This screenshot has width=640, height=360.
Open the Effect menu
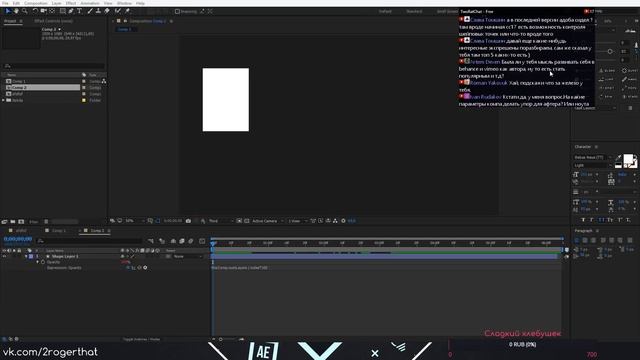[71, 3]
